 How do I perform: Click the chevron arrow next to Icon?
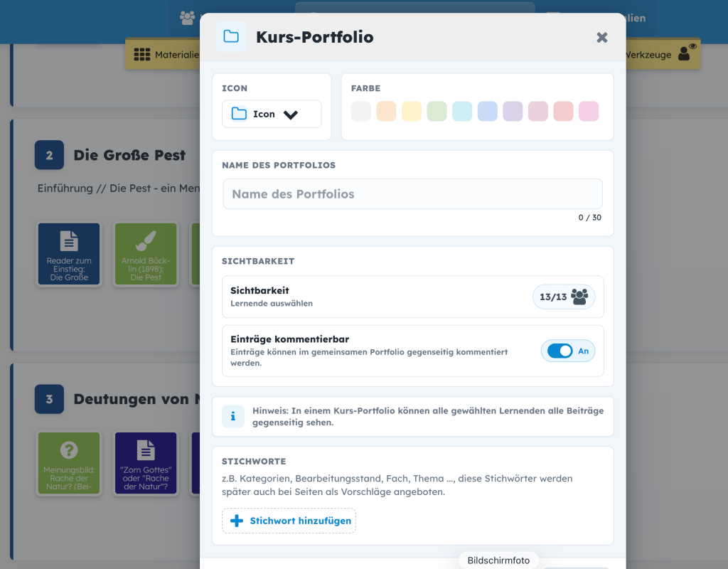click(x=291, y=115)
